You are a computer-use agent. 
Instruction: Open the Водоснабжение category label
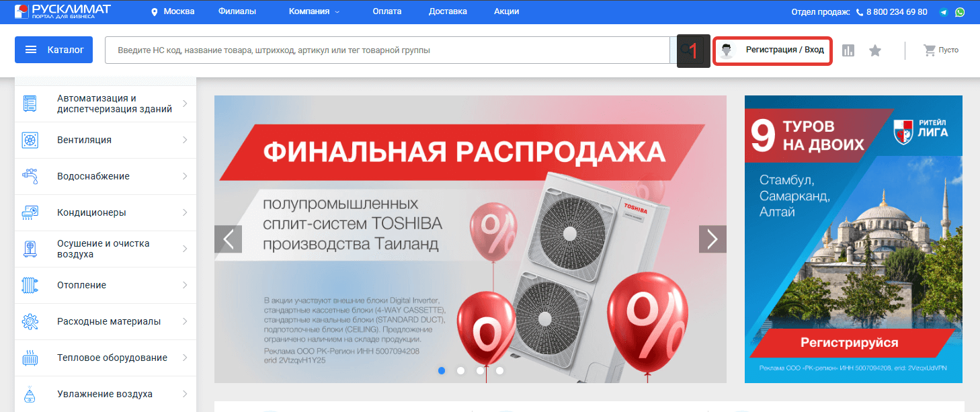pyautogui.click(x=93, y=176)
